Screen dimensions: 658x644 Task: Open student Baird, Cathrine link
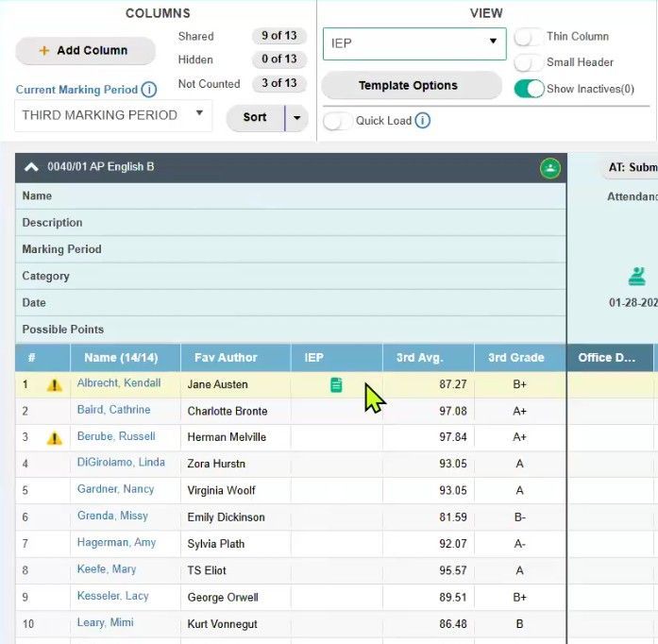point(113,410)
